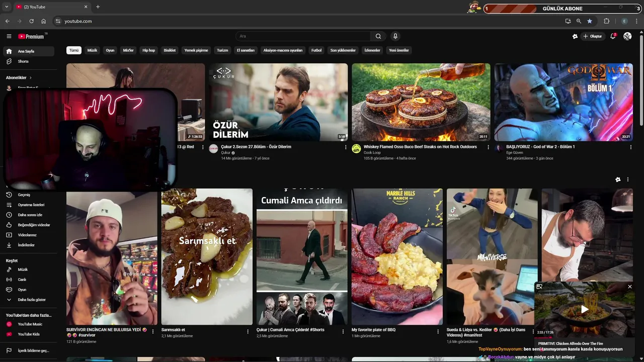The image size is (644, 362).
Task: Open options for Sarımsaklı et short
Action: pos(248,332)
